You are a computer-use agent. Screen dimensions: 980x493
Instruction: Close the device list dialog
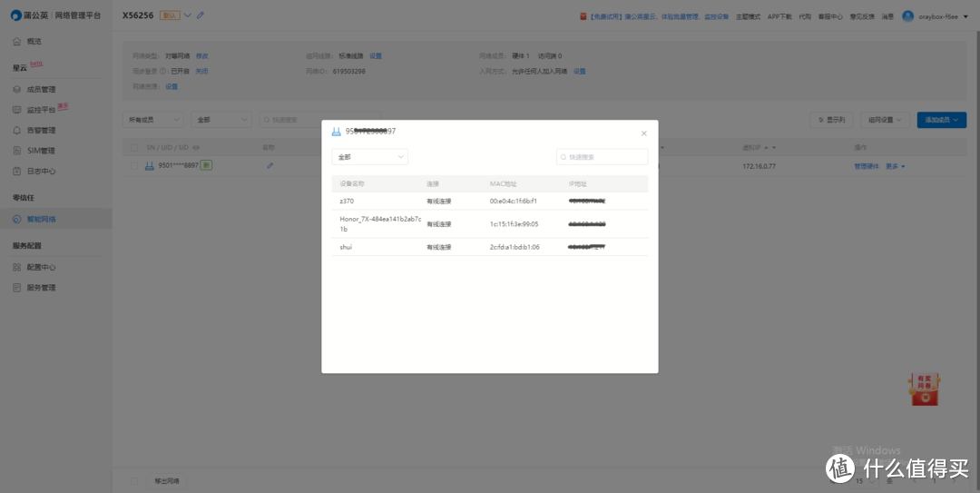pyautogui.click(x=644, y=133)
